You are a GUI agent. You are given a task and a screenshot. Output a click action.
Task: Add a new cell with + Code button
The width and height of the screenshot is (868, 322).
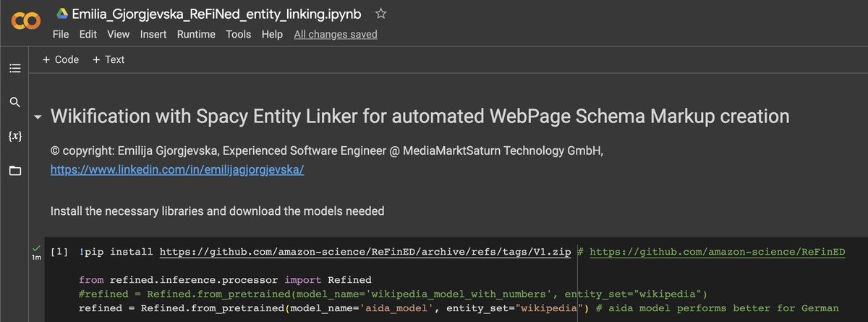coord(61,60)
